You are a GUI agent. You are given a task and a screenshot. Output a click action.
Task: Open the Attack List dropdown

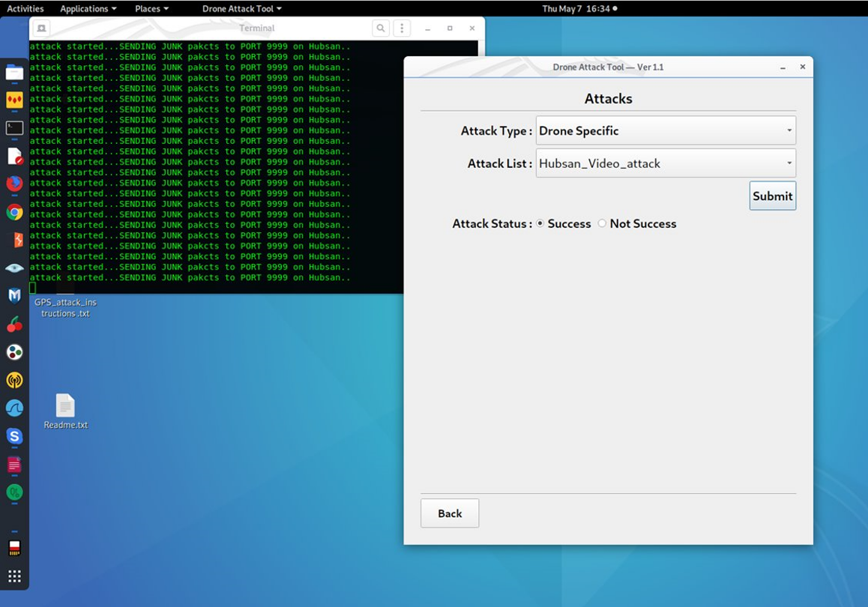pyautogui.click(x=666, y=163)
